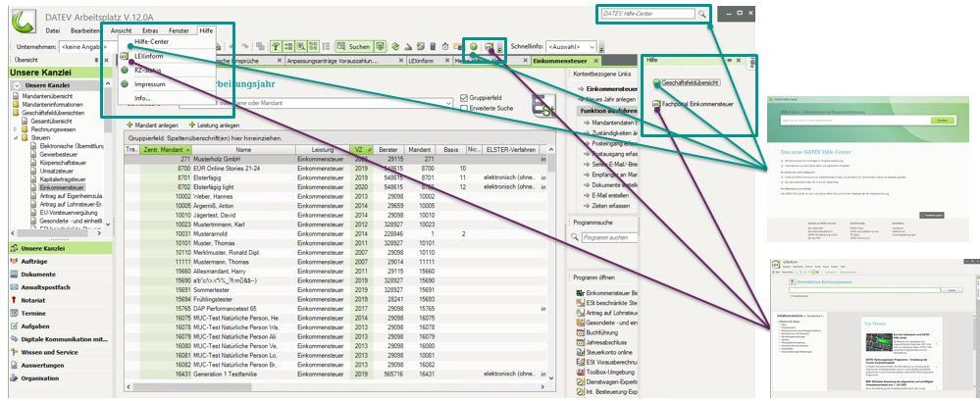Enable the Erweiterte Suche checkbox

pos(464,108)
